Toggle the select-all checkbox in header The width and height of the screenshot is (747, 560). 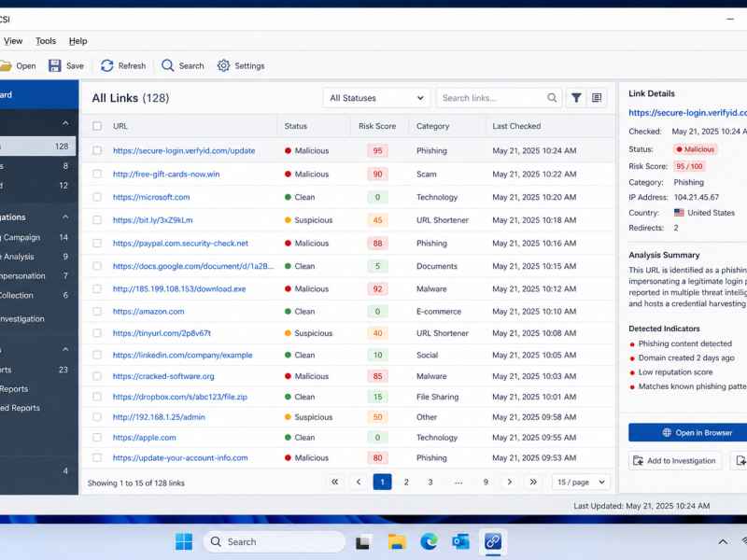coord(97,126)
